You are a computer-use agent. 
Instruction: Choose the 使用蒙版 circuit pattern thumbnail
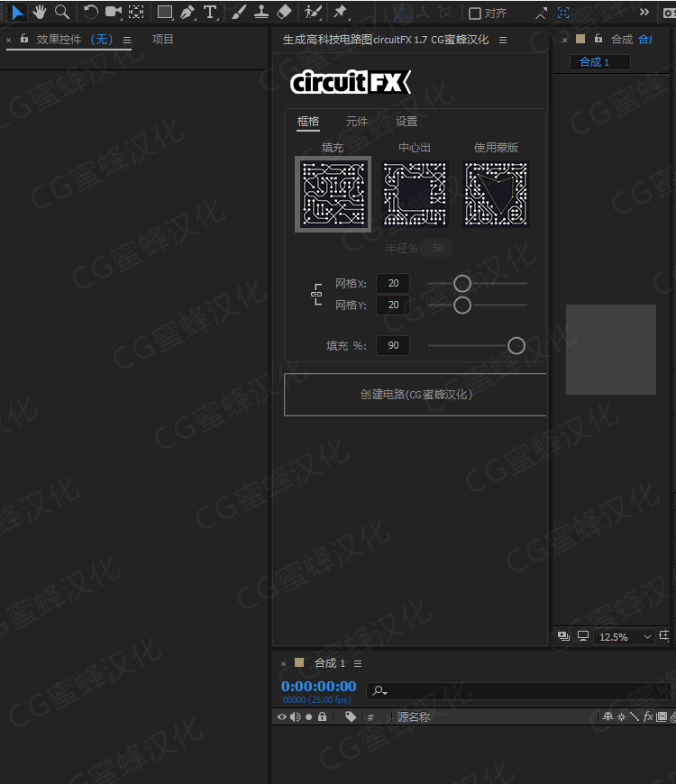pos(496,194)
